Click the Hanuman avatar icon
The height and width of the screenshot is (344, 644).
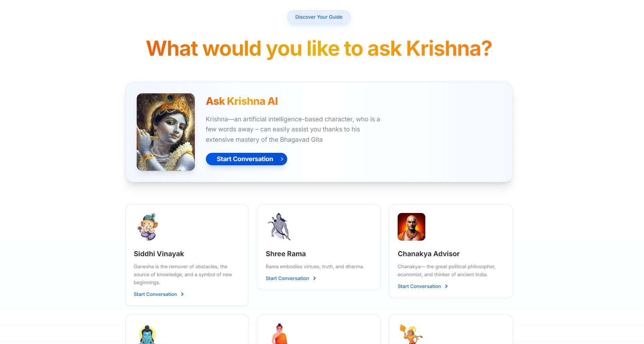(x=411, y=334)
